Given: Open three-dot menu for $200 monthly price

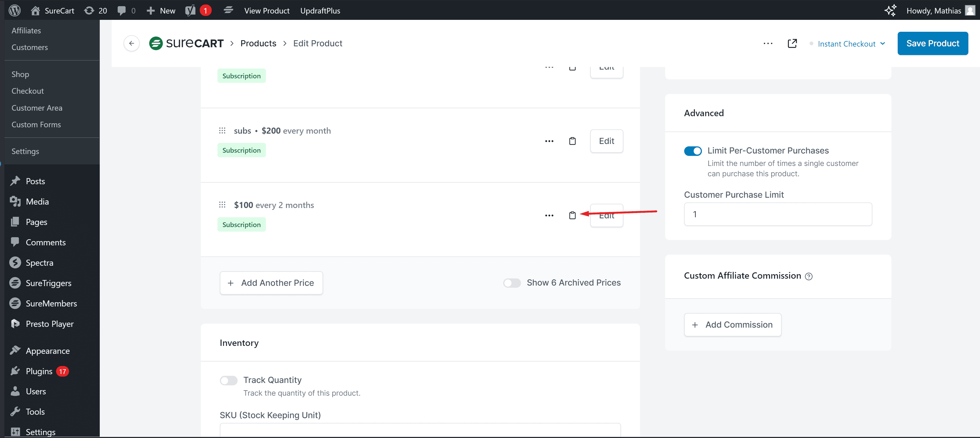Looking at the screenshot, I should tap(549, 141).
